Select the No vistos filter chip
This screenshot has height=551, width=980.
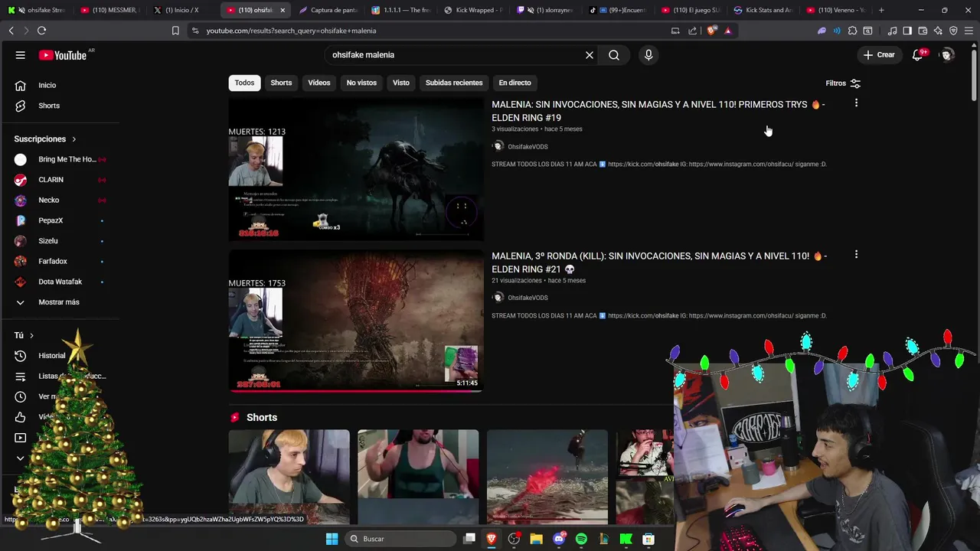361,83
